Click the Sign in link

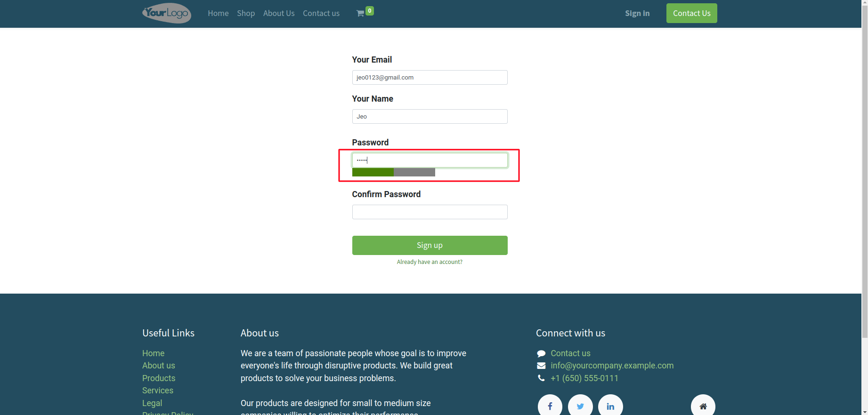click(637, 14)
